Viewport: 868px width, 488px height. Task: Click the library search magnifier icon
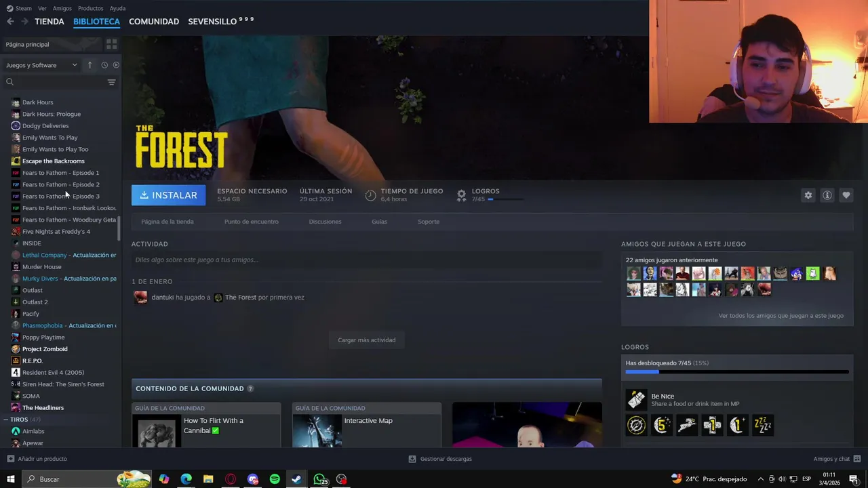[x=9, y=82]
